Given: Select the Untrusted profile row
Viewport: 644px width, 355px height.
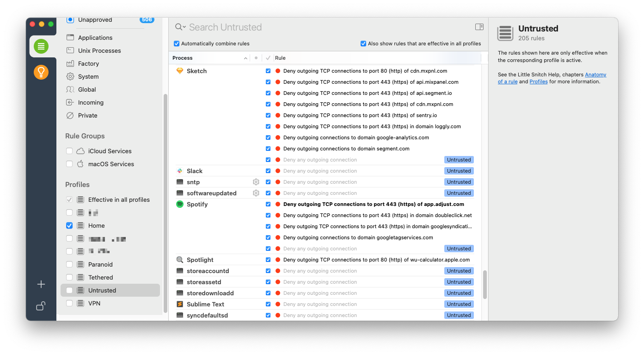Looking at the screenshot, I should click(110, 290).
